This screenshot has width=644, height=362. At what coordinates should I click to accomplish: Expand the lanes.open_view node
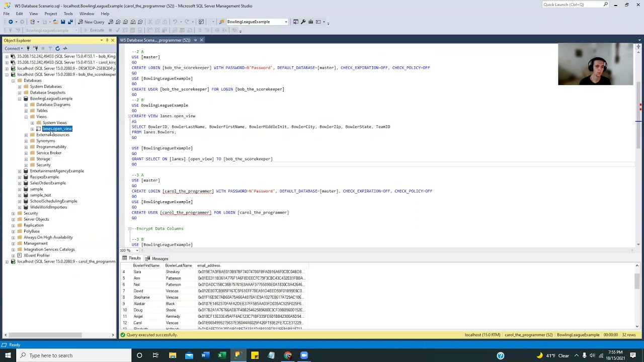tap(32, 129)
